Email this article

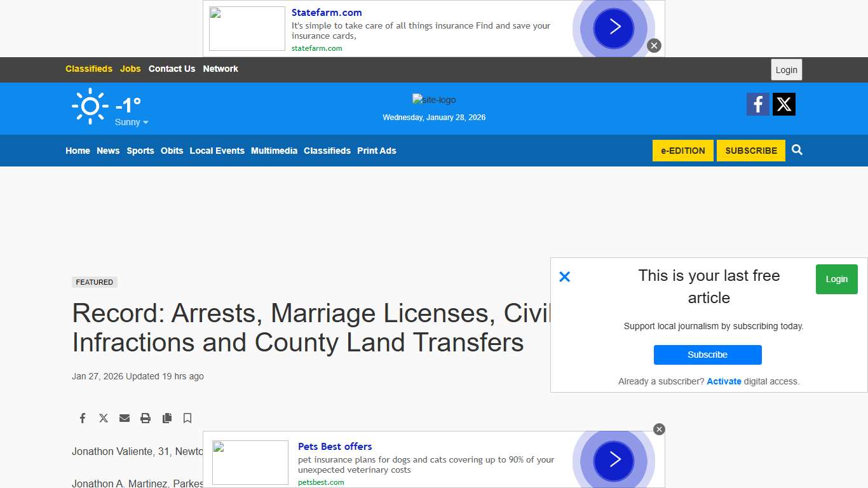click(124, 418)
